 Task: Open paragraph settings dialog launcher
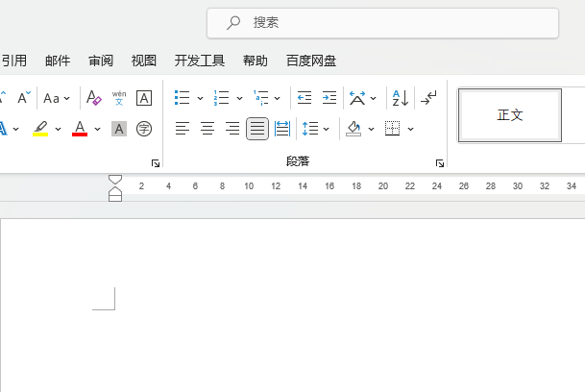(x=440, y=163)
